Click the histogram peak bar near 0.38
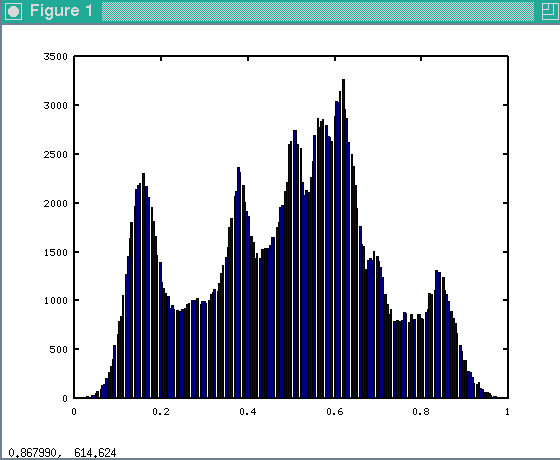This screenshot has width=560, height=460. (239, 282)
